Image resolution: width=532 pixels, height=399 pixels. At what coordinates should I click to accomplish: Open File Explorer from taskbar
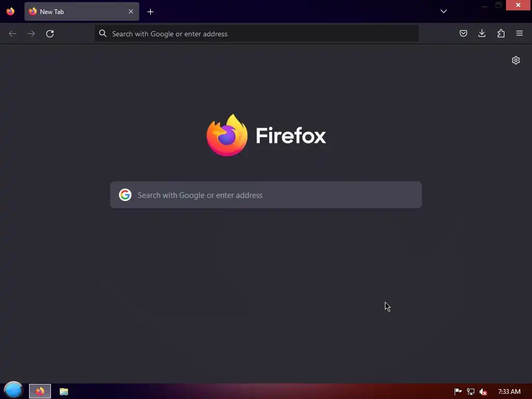click(64, 392)
